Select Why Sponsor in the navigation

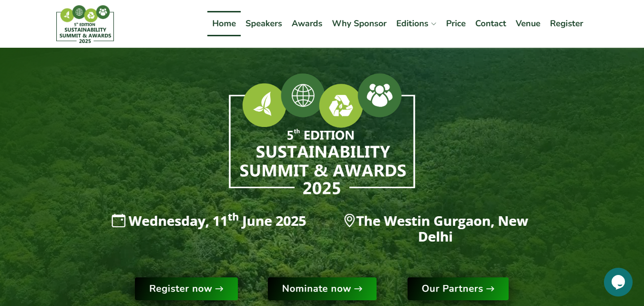[359, 23]
